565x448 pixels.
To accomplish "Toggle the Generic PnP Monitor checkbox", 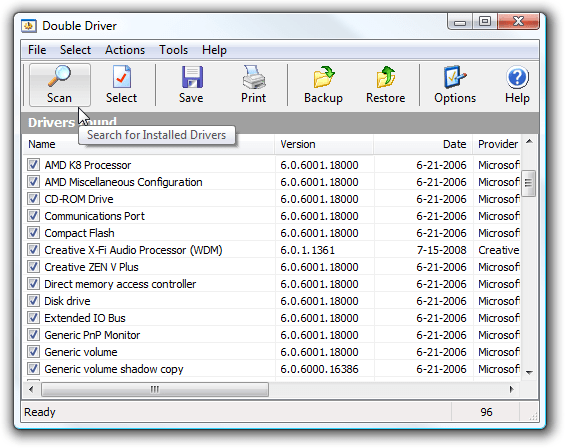I will coord(33,335).
